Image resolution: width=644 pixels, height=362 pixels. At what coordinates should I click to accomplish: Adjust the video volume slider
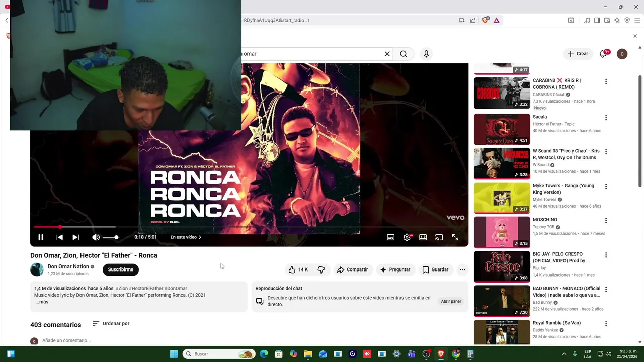click(x=110, y=237)
